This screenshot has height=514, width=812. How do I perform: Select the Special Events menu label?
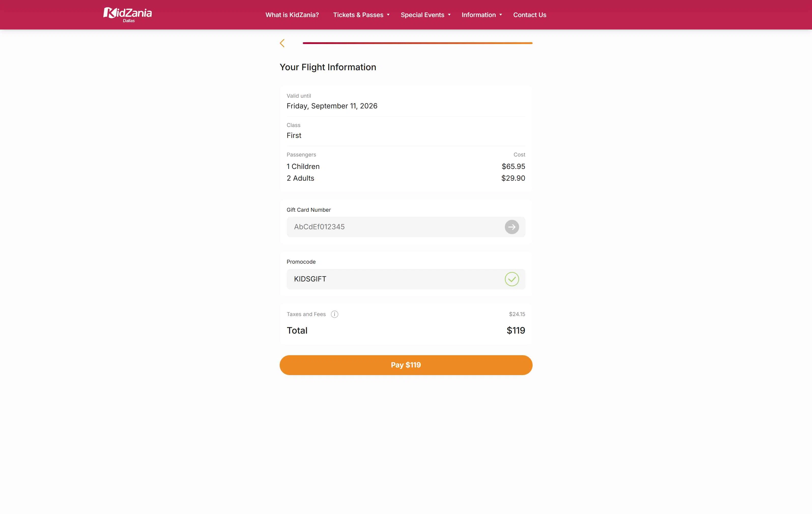click(422, 15)
